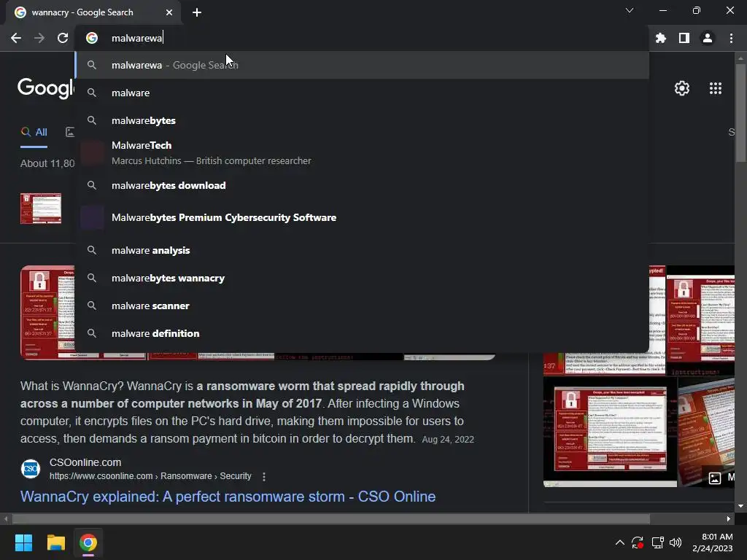Image resolution: width=747 pixels, height=560 pixels.
Task: Choose the 'malware scanner' suggestion
Action: tap(362, 306)
